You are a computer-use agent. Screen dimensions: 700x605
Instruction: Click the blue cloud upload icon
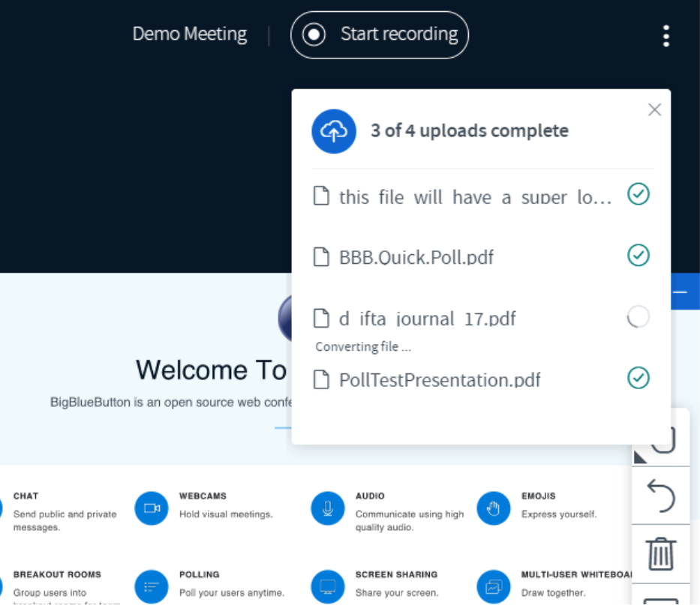334,131
